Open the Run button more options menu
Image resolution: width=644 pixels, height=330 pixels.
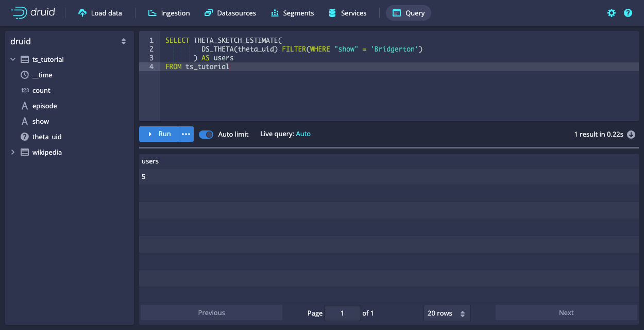coord(186,134)
